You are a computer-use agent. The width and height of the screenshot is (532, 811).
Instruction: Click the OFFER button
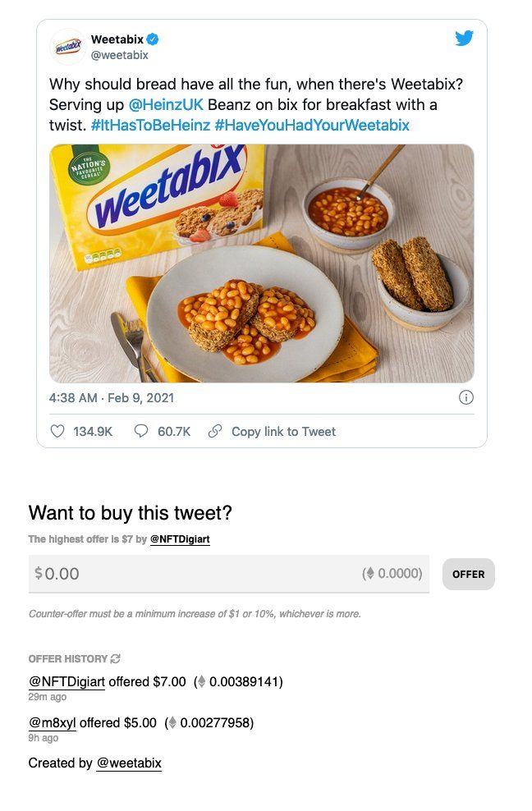tap(468, 574)
